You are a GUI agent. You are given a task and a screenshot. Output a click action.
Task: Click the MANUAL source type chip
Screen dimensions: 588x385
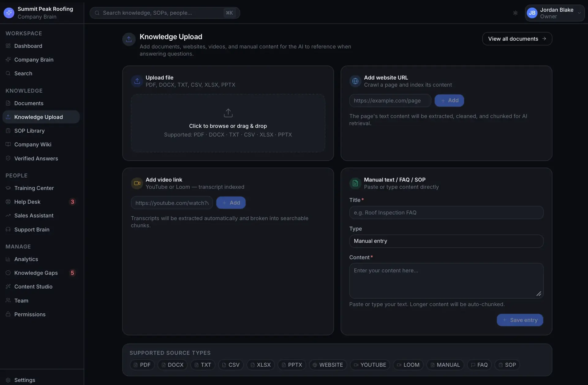[445, 365]
